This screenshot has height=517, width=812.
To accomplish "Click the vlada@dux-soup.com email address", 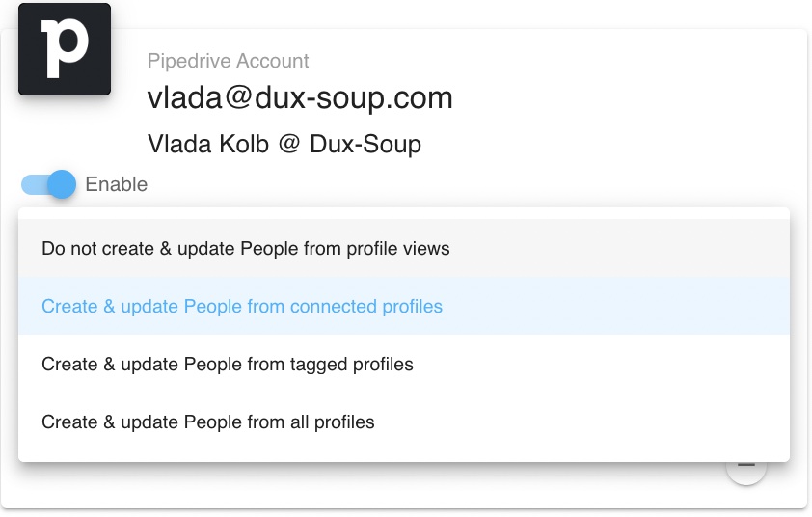I will coord(300,98).
